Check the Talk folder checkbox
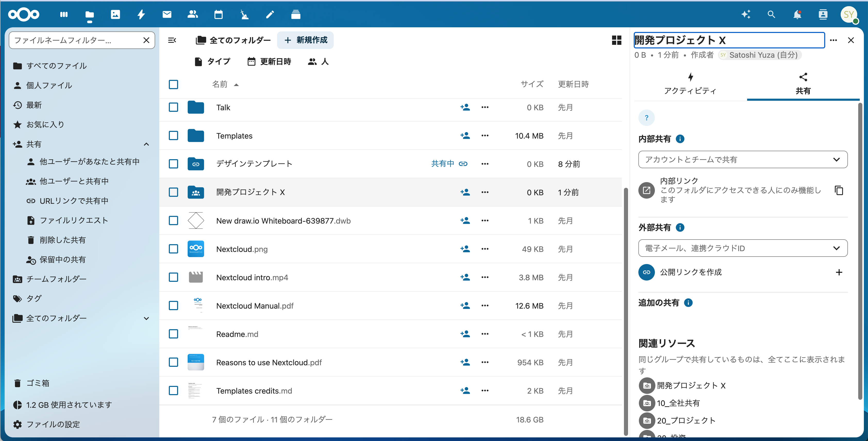 tap(173, 107)
